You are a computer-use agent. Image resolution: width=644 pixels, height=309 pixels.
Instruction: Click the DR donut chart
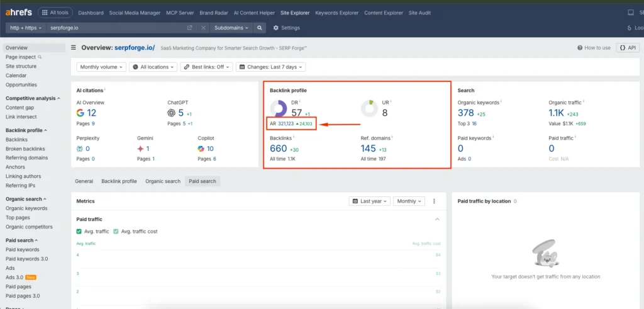point(279,109)
